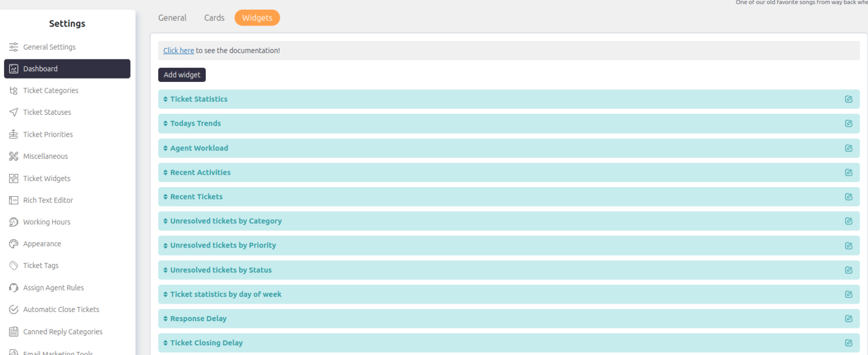Image resolution: width=868 pixels, height=355 pixels.
Task: Open the edit icon for Response Delay
Action: coord(848,318)
